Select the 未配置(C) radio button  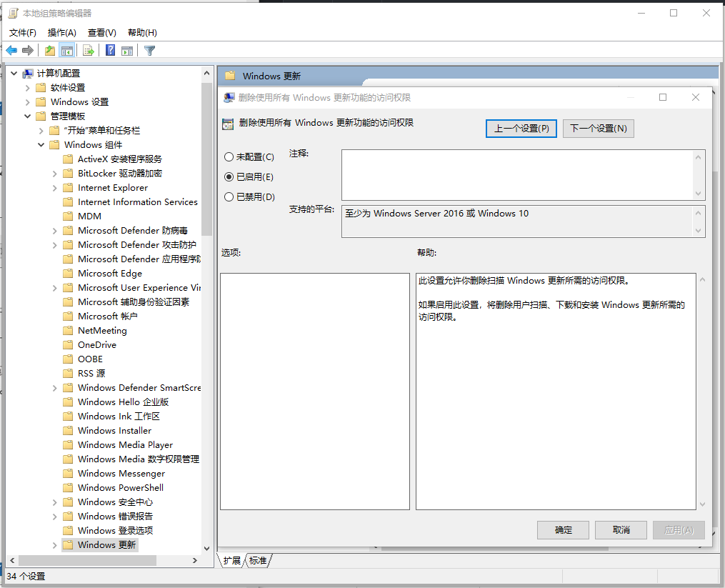coord(229,157)
